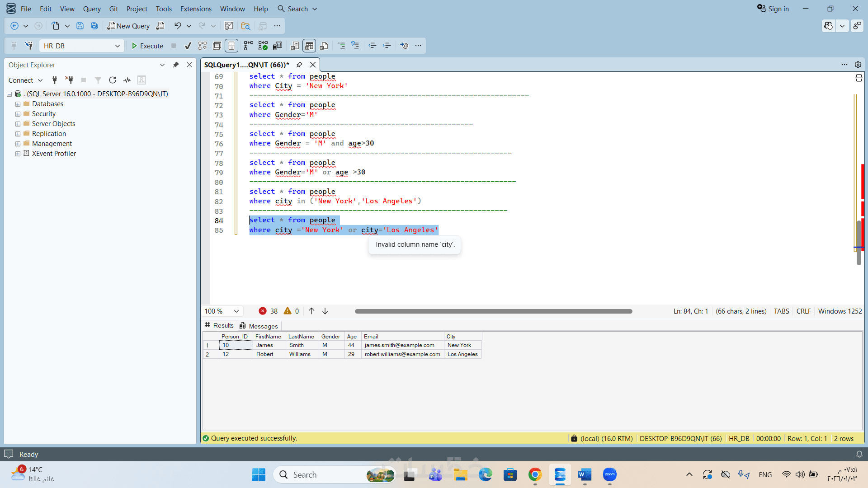
Task: Open the Query menu
Action: point(92,9)
